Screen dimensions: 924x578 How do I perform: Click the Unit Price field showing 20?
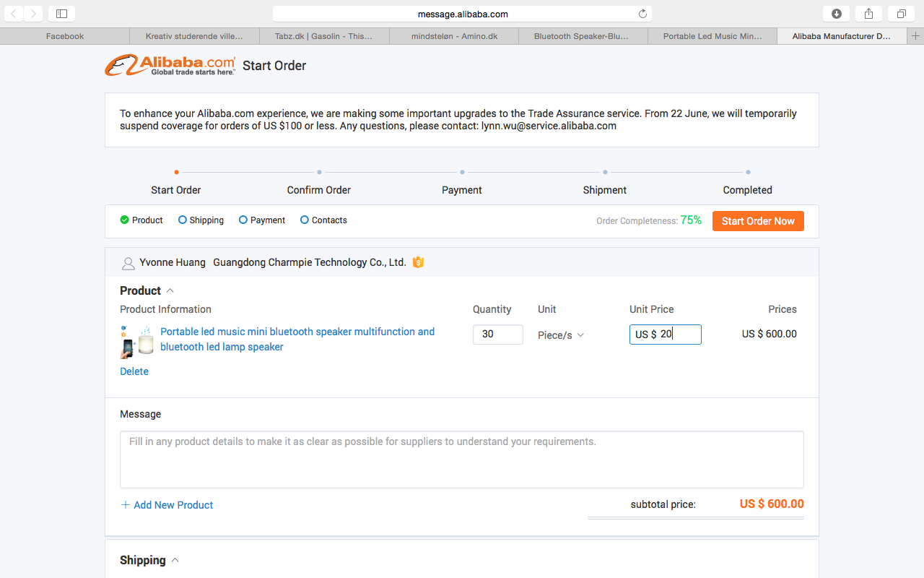point(666,335)
